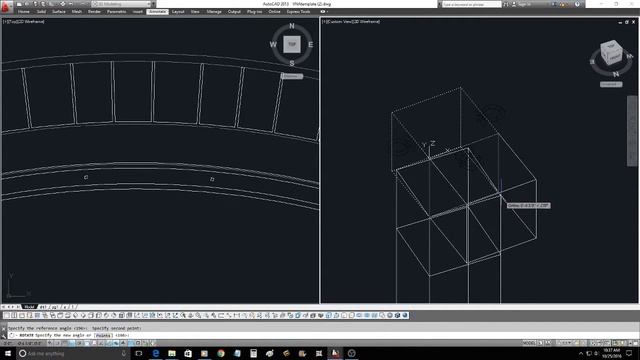Image resolution: width=640 pixels, height=360 pixels.
Task: Show hidden system tray icons
Action: tap(581, 353)
